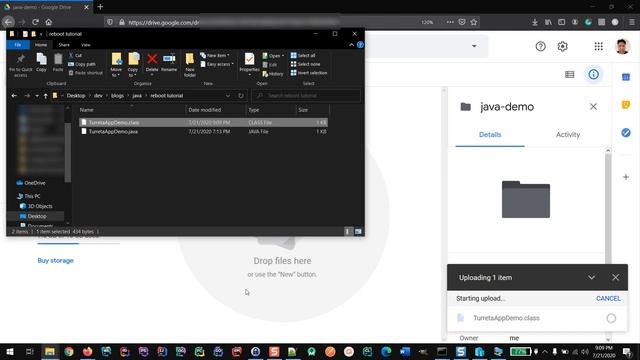Expand the New item dropdown

tap(215, 55)
